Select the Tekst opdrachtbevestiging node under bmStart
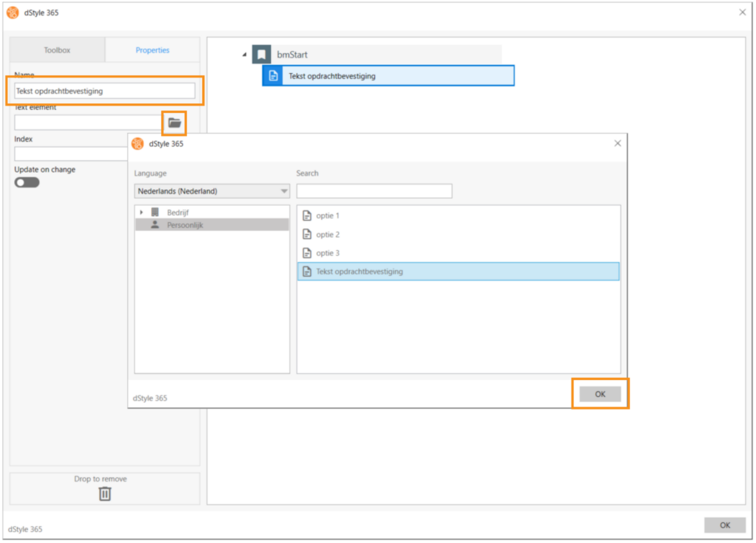 [388, 76]
